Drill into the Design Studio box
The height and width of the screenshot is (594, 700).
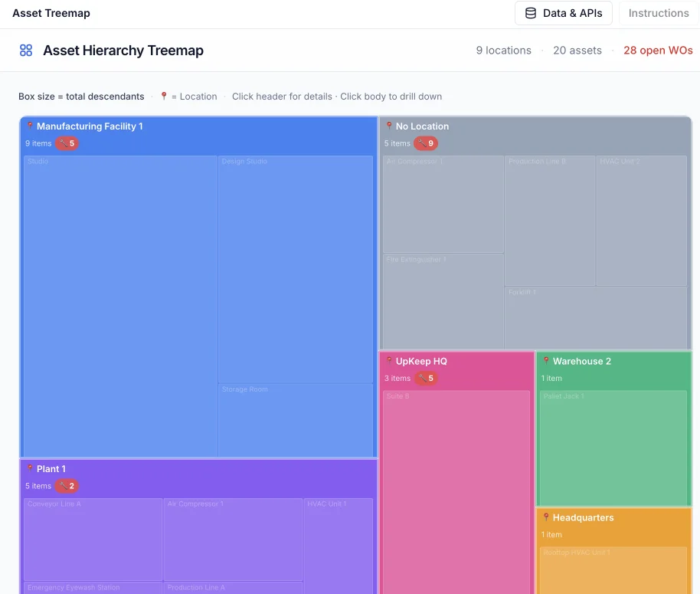pos(295,268)
